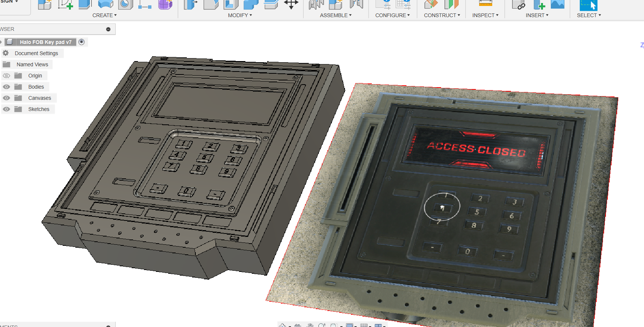Select the Fillet tool
644x327 pixels.
tap(211, 4)
